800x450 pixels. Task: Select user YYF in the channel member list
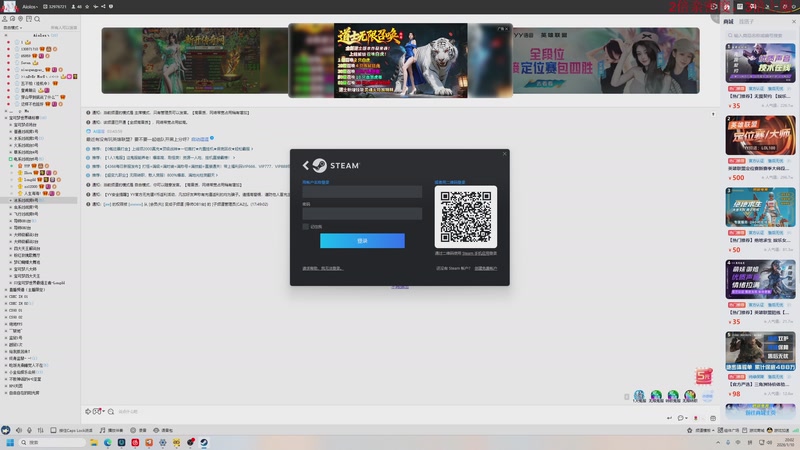(27, 166)
